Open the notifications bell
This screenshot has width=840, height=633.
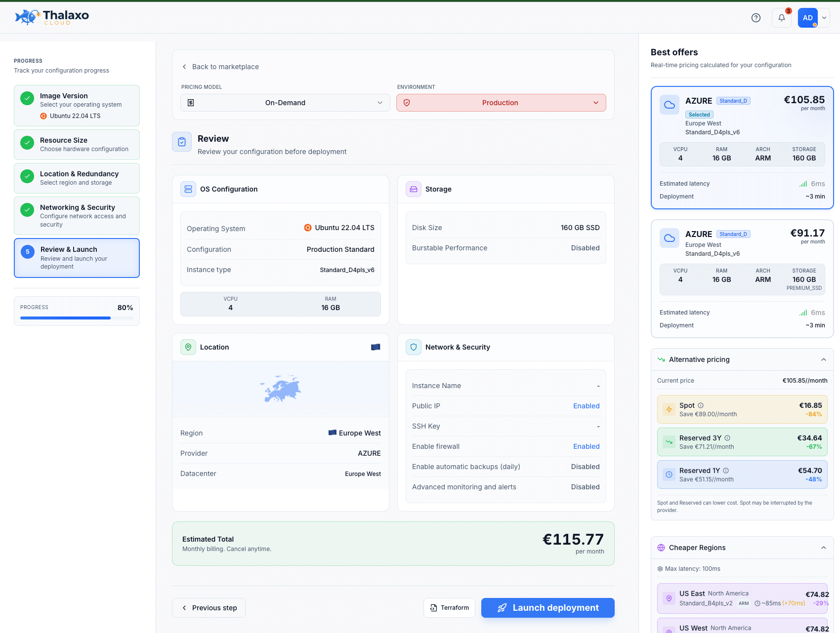click(782, 18)
